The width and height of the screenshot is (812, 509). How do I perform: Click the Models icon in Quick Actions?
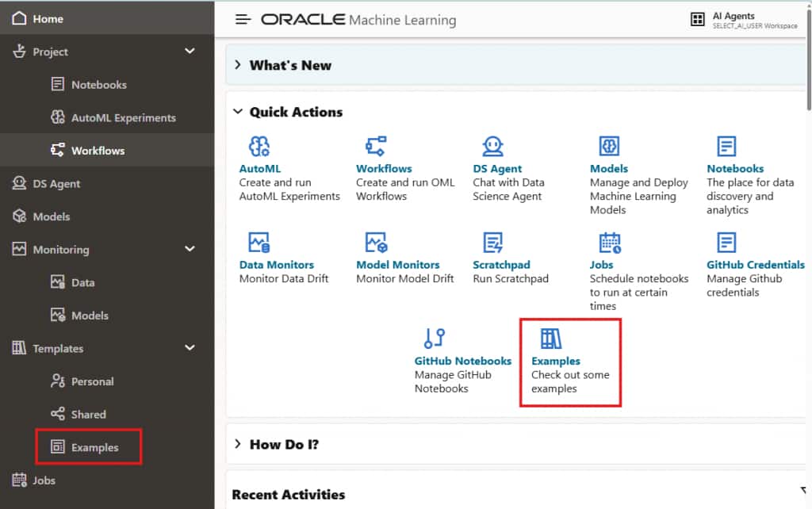pos(609,146)
